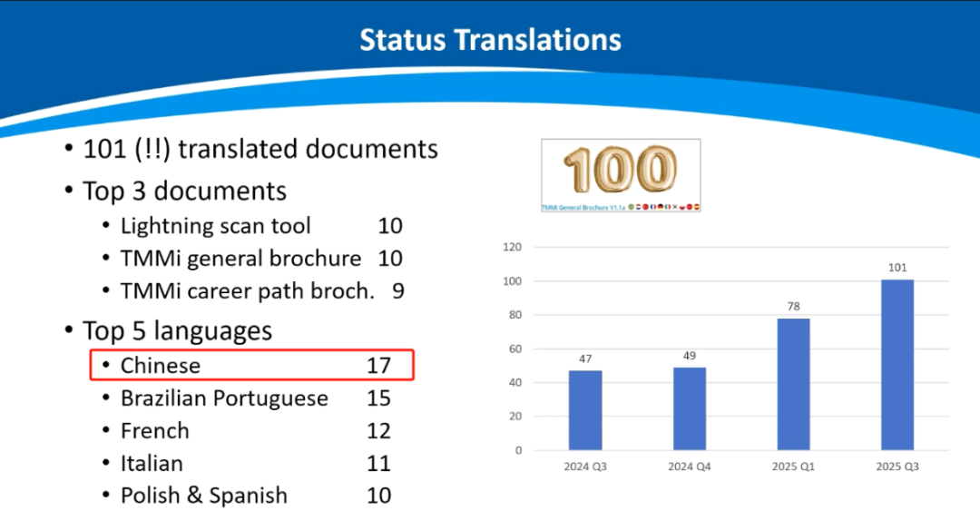
Task: Click the Lightning scan tool bullet item
Action: point(215,226)
